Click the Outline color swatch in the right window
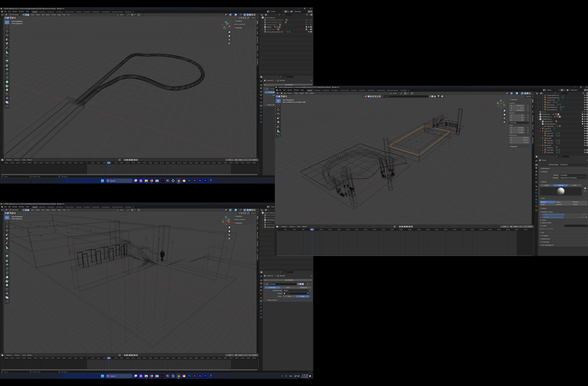588x386 pixels. [576, 226]
